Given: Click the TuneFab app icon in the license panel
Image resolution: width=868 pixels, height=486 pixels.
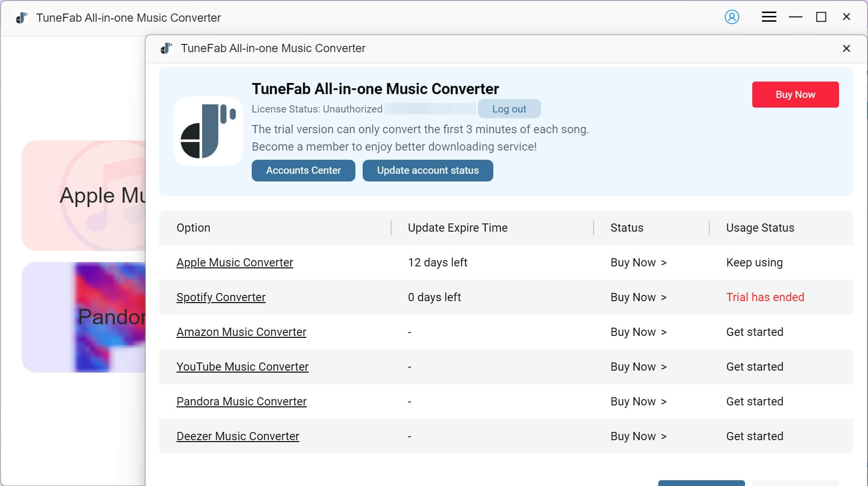Looking at the screenshot, I should tap(208, 131).
